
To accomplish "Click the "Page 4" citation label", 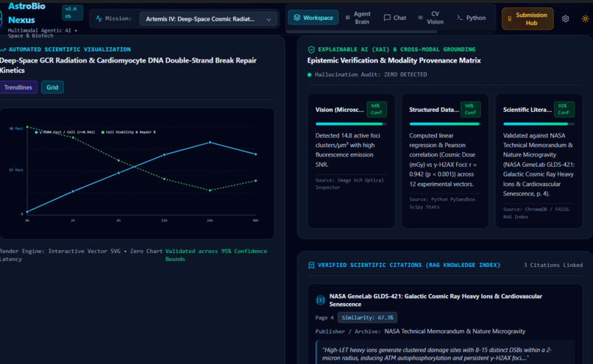I will coord(324,318).
